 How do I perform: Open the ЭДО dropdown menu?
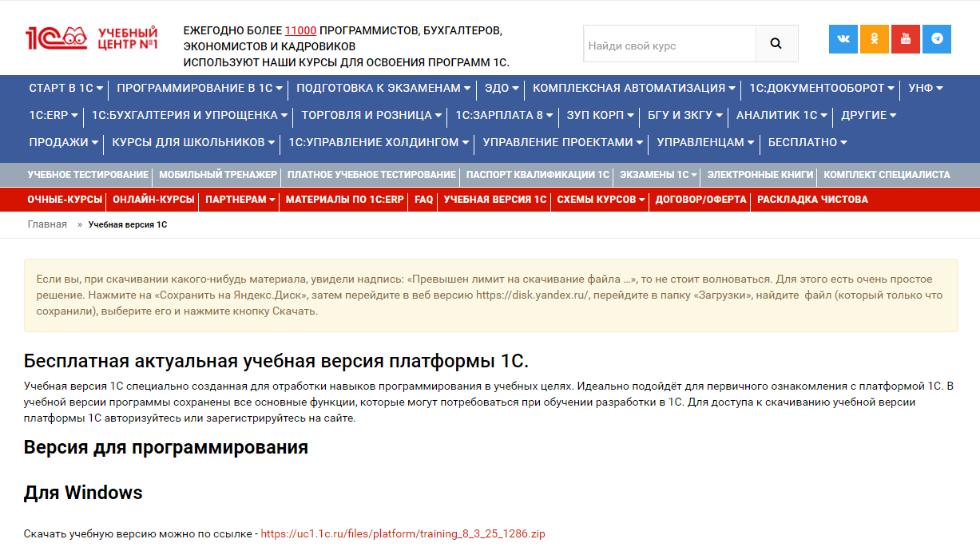pyautogui.click(x=502, y=88)
